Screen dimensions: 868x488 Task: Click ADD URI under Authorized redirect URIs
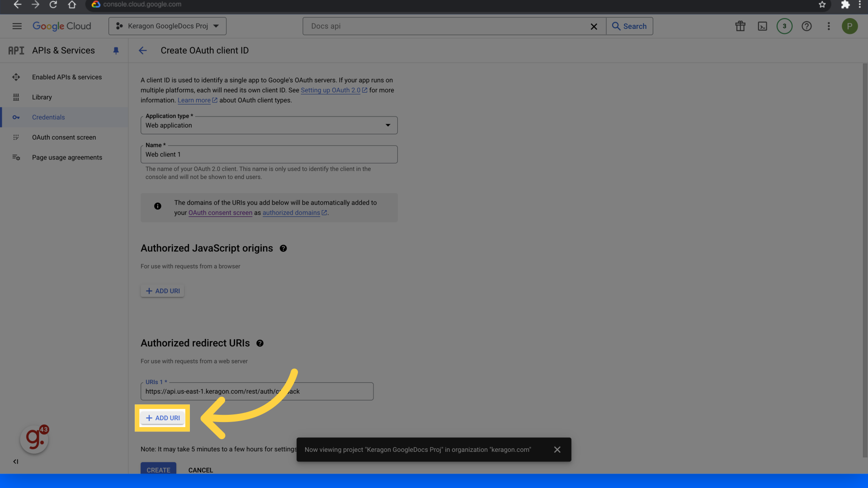(x=162, y=418)
